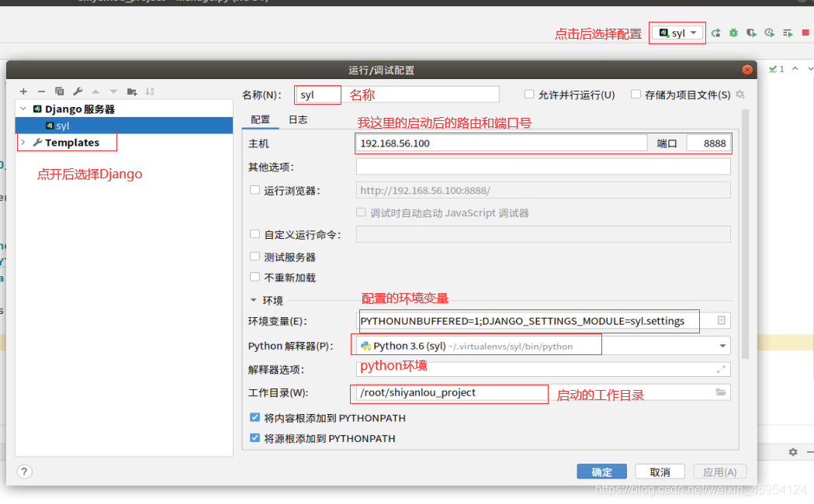Enable 允许并行运行 checkbox
This screenshot has height=504, width=814.
(529, 95)
